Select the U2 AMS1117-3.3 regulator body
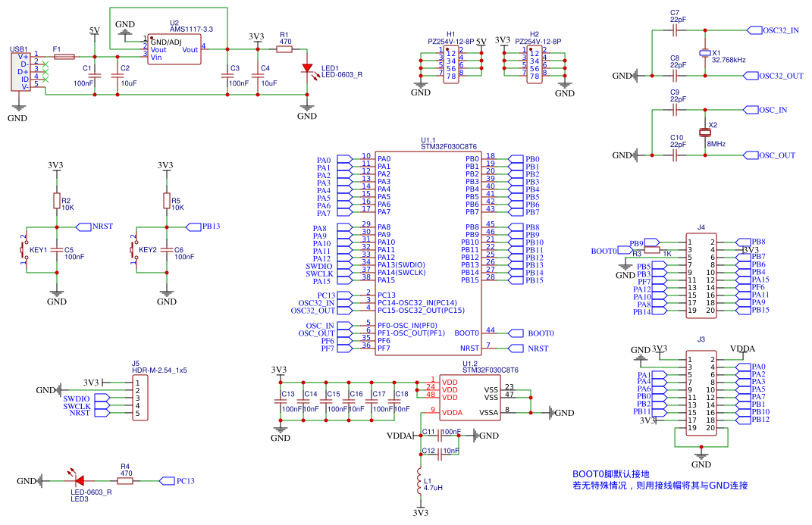Viewport: 812px width, 525px height. pyautogui.click(x=174, y=50)
